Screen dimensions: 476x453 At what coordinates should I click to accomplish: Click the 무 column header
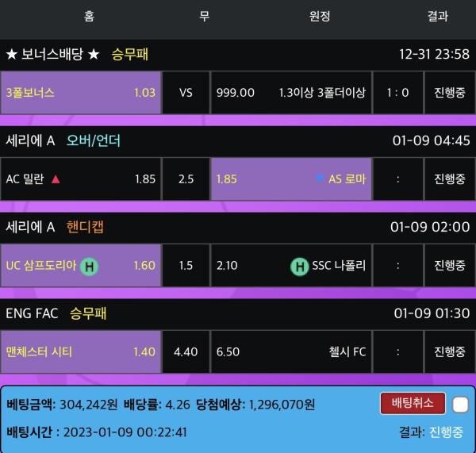click(204, 16)
